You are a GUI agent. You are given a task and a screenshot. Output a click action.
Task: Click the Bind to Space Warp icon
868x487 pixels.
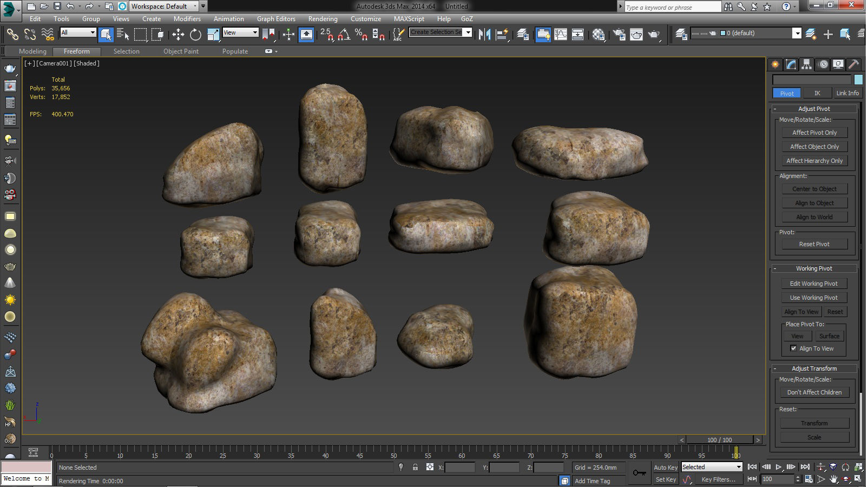48,34
